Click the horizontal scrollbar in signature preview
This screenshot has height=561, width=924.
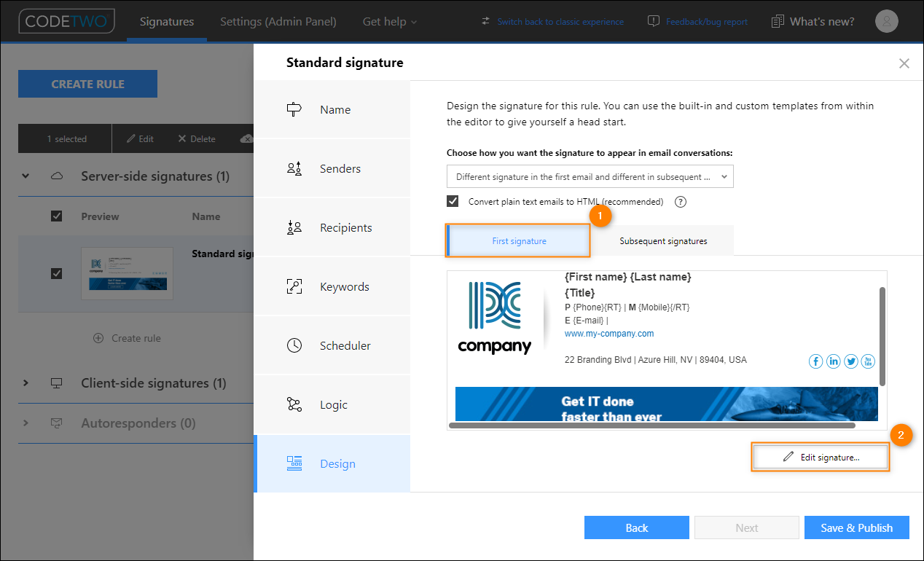click(651, 425)
